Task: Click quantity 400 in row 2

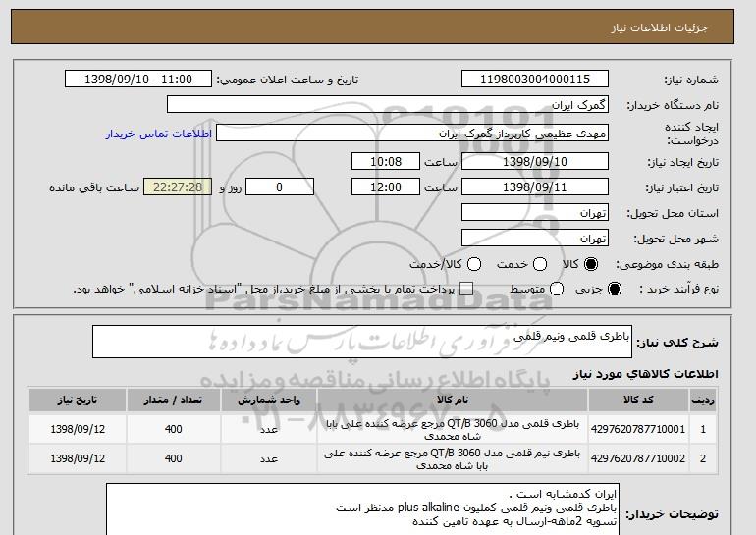Action: [x=173, y=458]
